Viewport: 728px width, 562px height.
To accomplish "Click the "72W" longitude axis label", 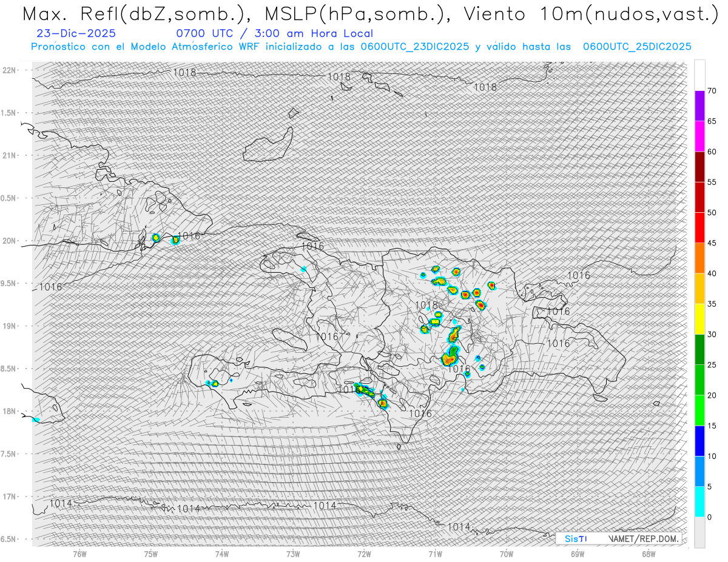I will coord(364,554).
